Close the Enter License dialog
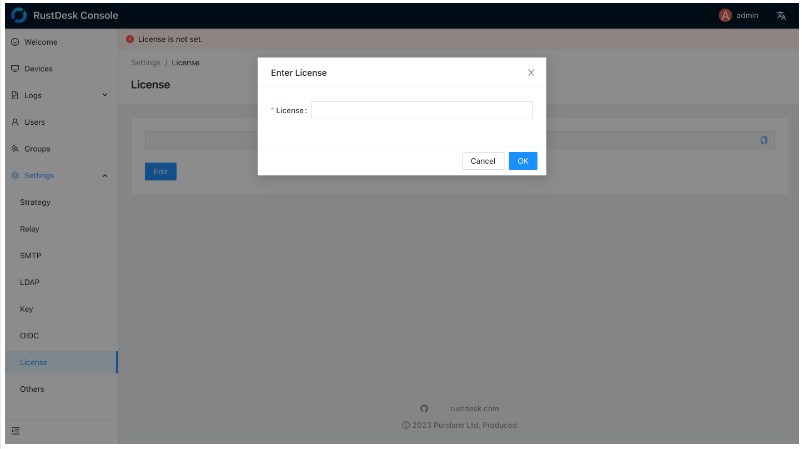This screenshot has height=449, width=802. (x=531, y=73)
